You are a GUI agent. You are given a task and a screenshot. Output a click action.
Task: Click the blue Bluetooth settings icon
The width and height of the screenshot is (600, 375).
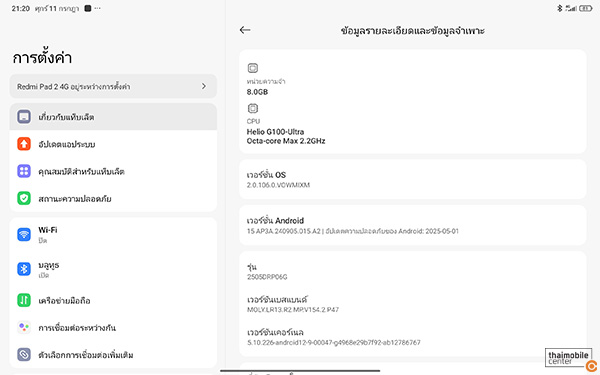(x=24, y=269)
